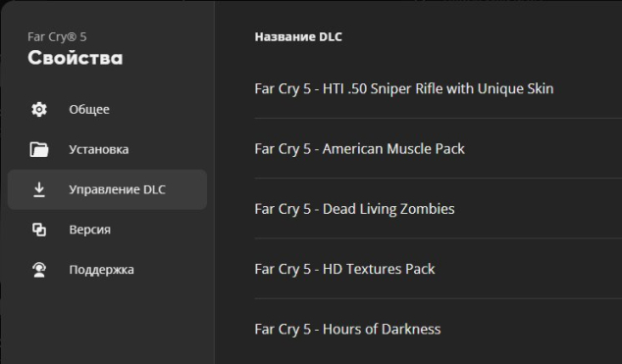Click the download arrow icon for DLC

tap(39, 189)
